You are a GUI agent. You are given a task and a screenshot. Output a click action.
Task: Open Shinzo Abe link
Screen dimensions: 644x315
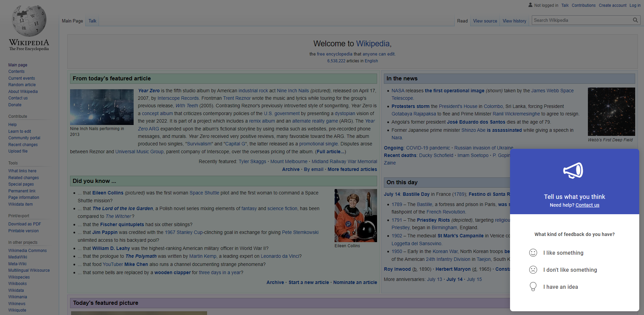pos(473,130)
